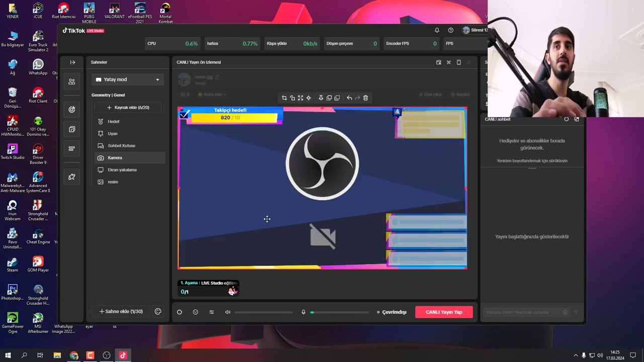This screenshot has width=644, height=362.
Task: Open audio mixer sliders icon
Action: [x=211, y=312]
